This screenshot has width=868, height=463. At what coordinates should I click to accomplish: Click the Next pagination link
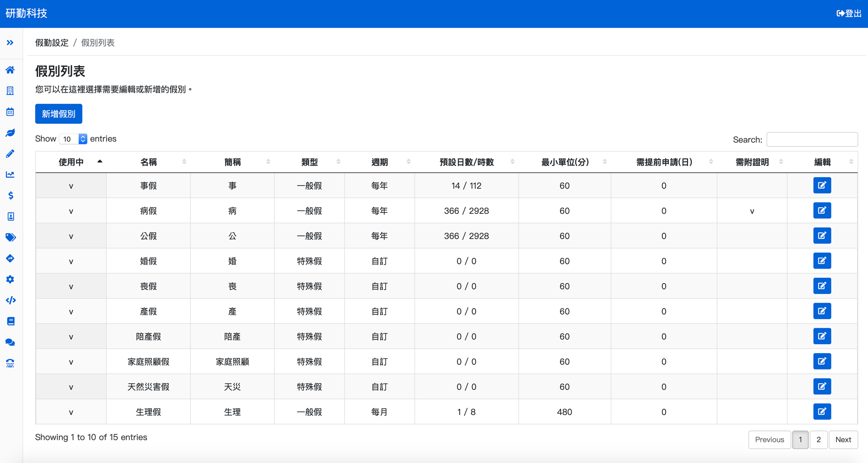[x=843, y=439]
